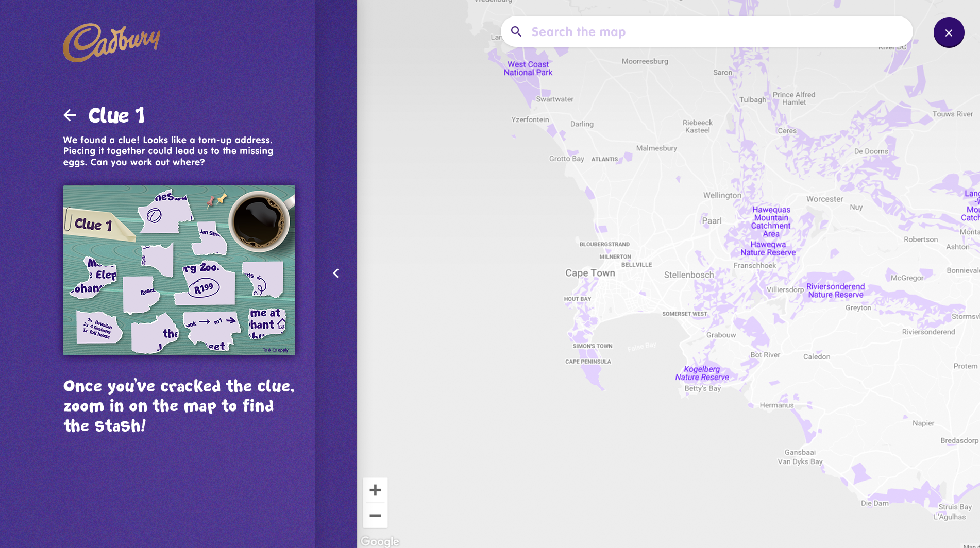Select Stellenbosch on the map
980x548 pixels.
click(689, 275)
